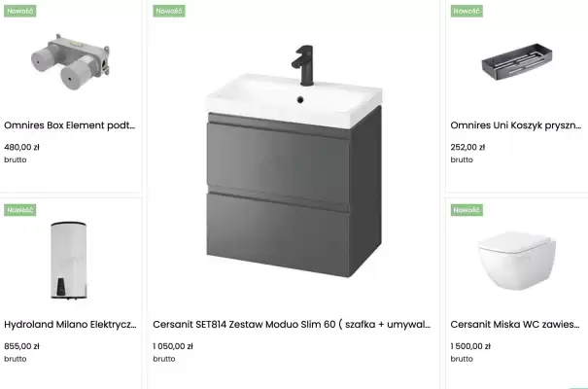Click the Nowość badge on Cersanit Miska WC

pos(467,209)
